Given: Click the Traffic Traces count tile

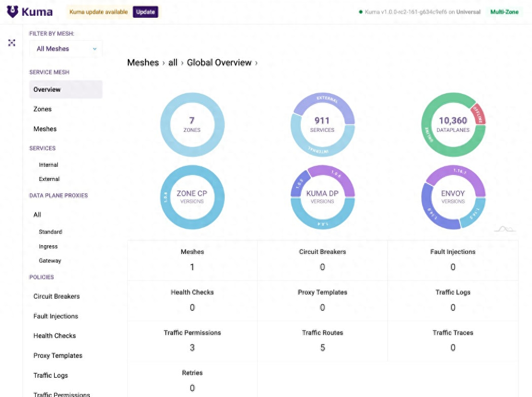Looking at the screenshot, I should [453, 341].
